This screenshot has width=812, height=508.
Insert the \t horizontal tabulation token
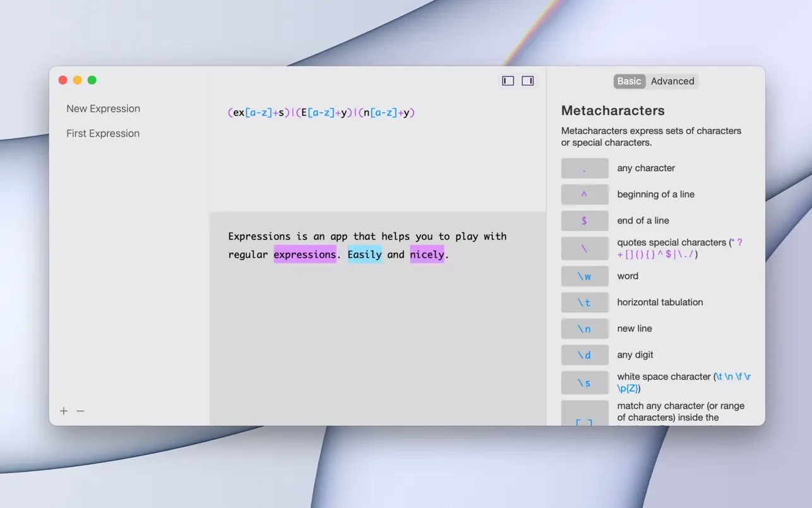pyautogui.click(x=584, y=303)
